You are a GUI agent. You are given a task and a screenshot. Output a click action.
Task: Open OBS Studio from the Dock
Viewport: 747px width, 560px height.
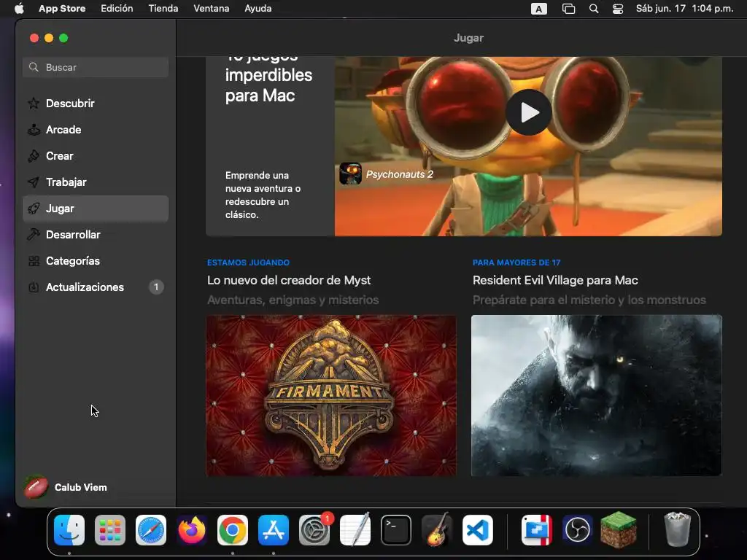[578, 530]
